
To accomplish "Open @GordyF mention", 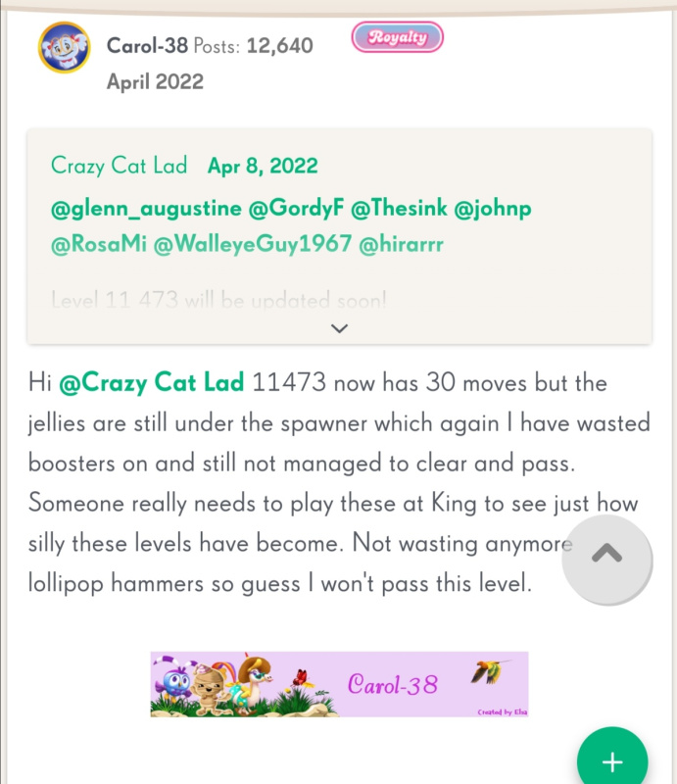I will pyautogui.click(x=296, y=209).
